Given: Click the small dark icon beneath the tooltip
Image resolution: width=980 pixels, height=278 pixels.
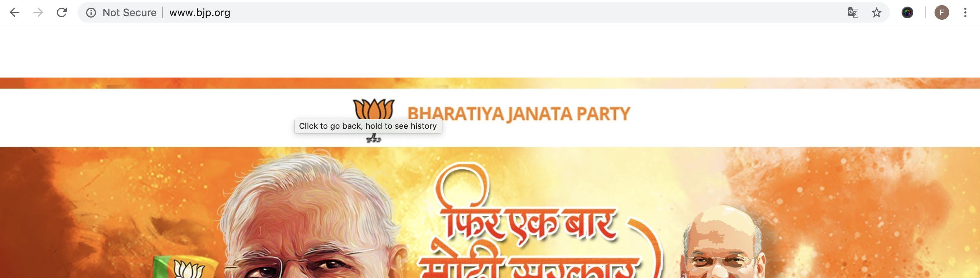Looking at the screenshot, I should click(373, 139).
